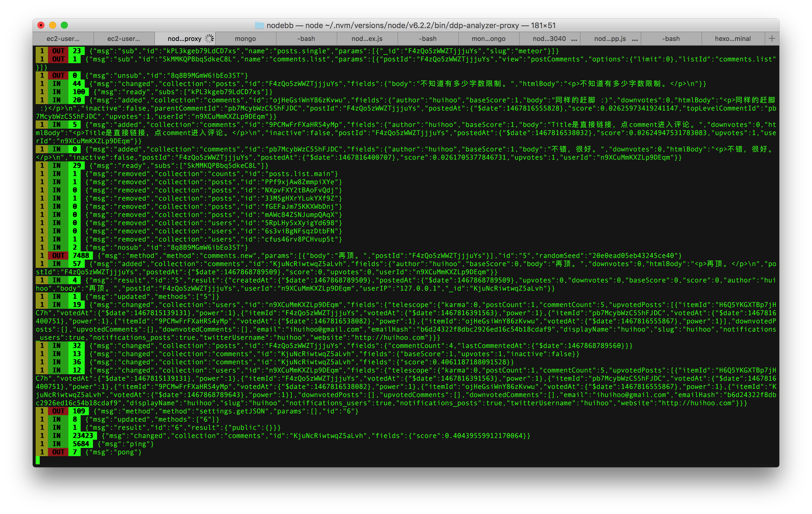Select the second ec2-user tab
The width and height of the screenshot is (812, 514).
tap(124, 39)
